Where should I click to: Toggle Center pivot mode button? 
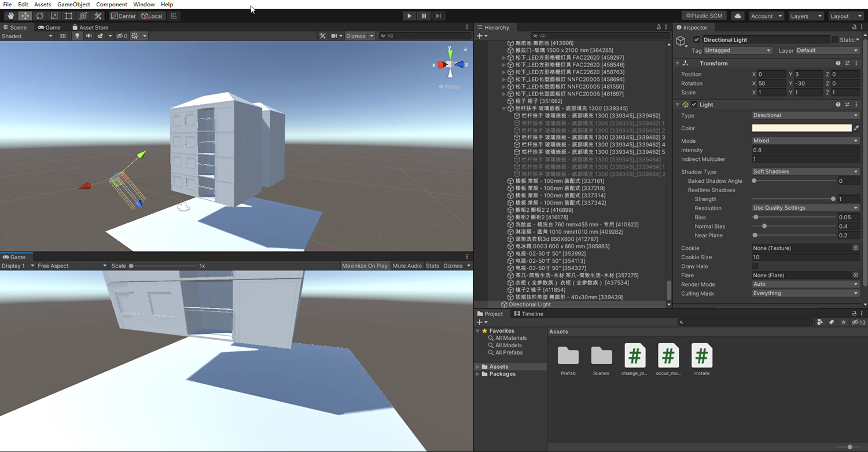(123, 16)
